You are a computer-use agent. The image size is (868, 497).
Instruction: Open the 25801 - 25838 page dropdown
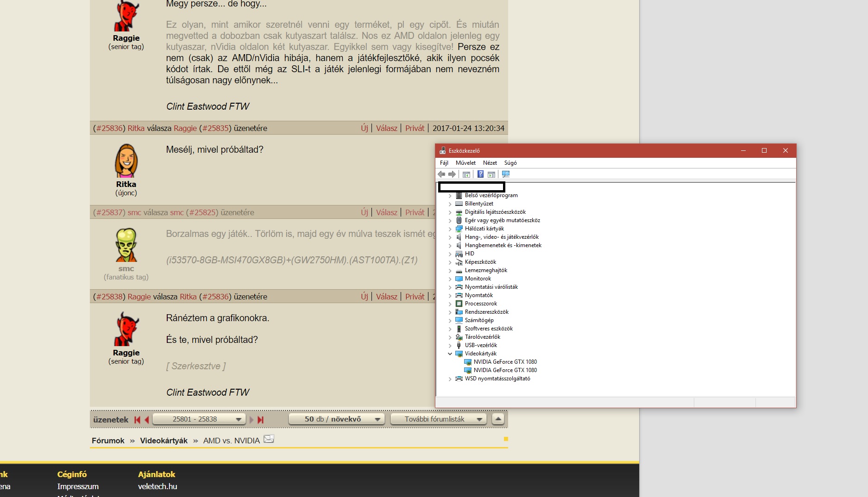pos(199,419)
